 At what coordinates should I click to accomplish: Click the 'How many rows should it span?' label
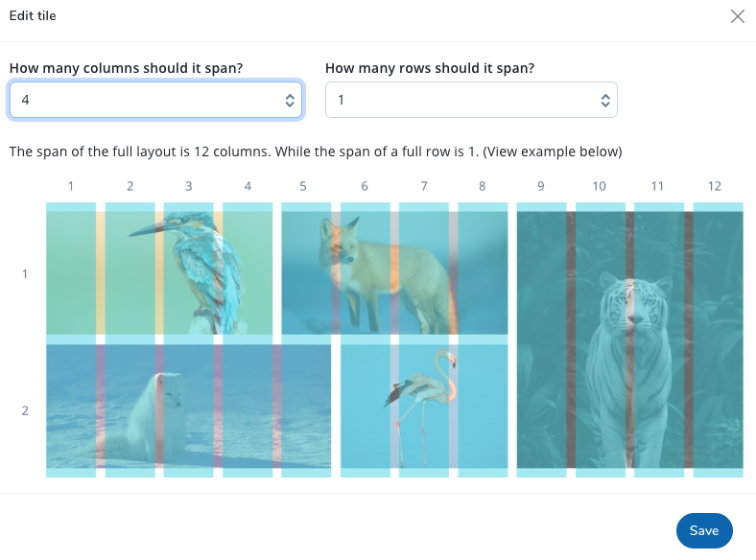[430, 68]
